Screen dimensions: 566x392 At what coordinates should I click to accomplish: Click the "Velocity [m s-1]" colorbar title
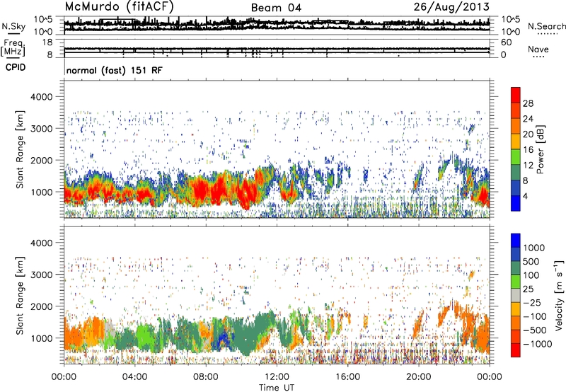coord(559,295)
